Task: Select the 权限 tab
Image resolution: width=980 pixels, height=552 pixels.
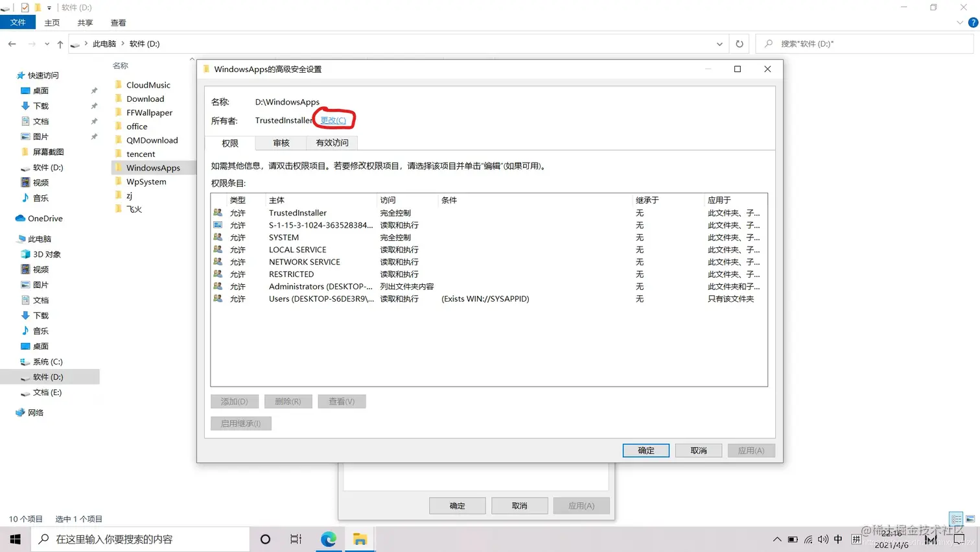Action: [230, 143]
